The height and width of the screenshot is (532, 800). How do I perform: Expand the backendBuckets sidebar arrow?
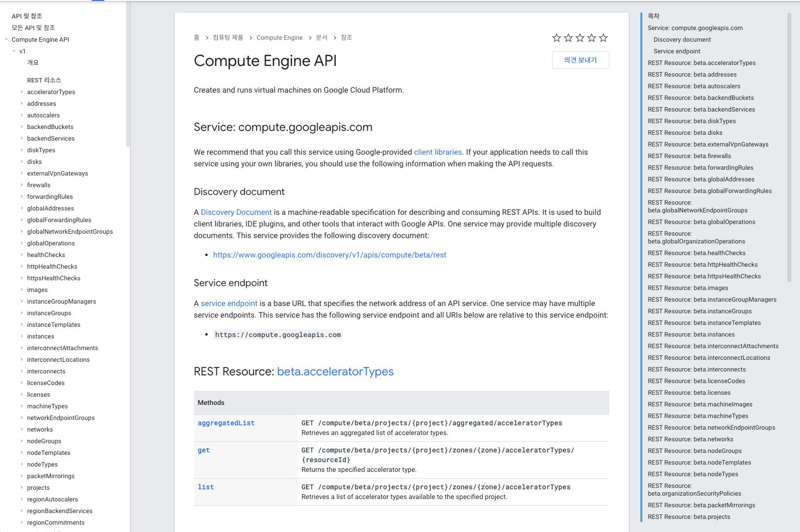coord(22,127)
